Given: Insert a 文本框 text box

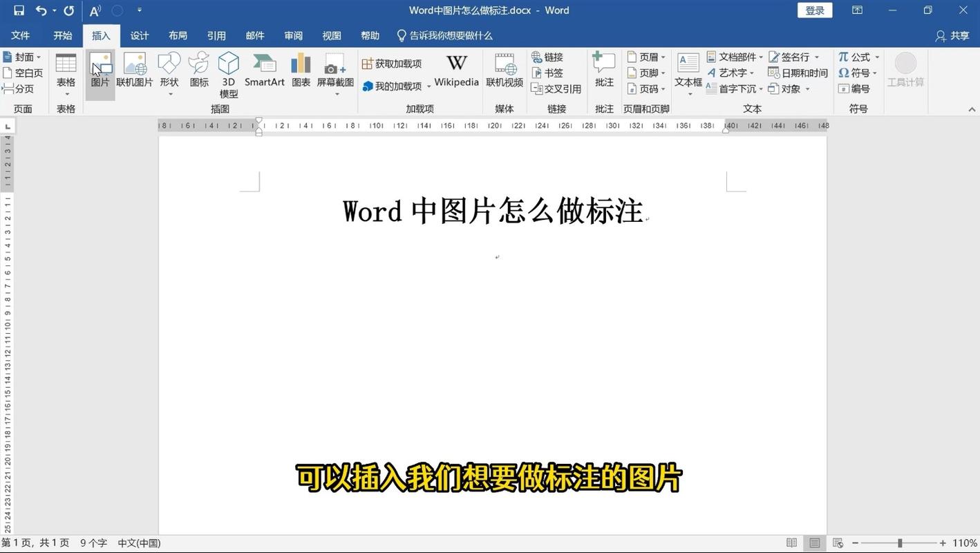Looking at the screenshot, I should click(x=688, y=75).
